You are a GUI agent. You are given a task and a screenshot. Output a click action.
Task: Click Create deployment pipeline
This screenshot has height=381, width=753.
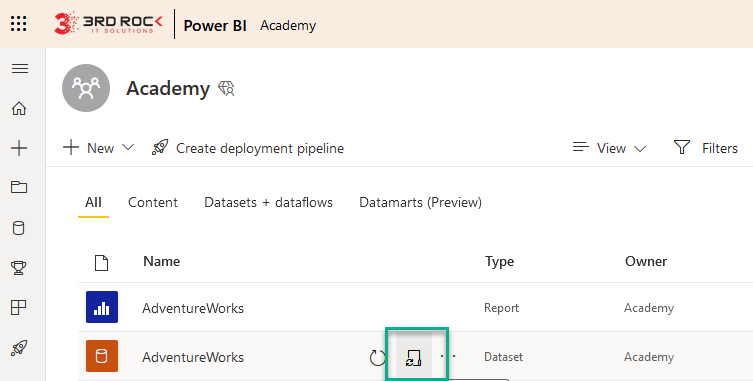pyautogui.click(x=248, y=148)
